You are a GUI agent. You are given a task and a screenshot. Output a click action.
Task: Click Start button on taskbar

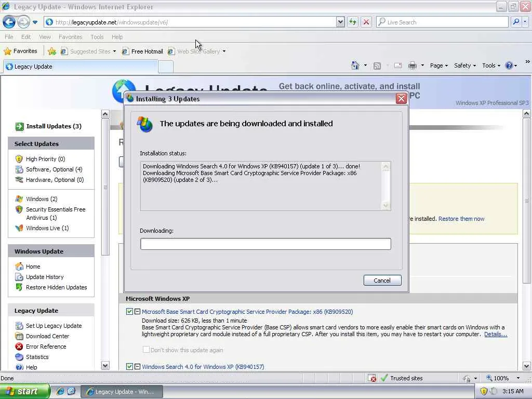point(25,392)
